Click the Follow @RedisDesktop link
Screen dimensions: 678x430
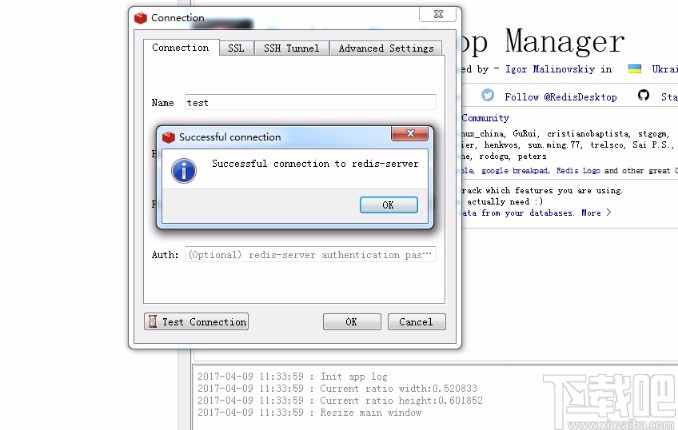[560, 97]
